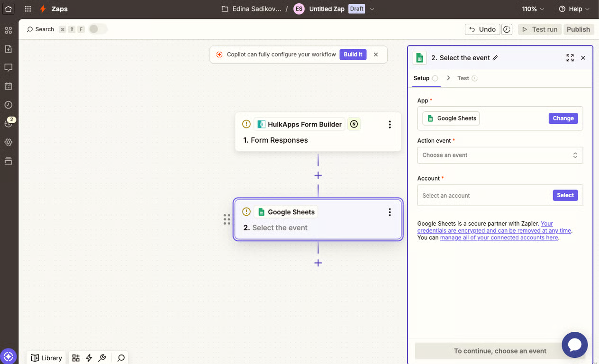Open the sidebar icon with badge 2

[x=8, y=123]
